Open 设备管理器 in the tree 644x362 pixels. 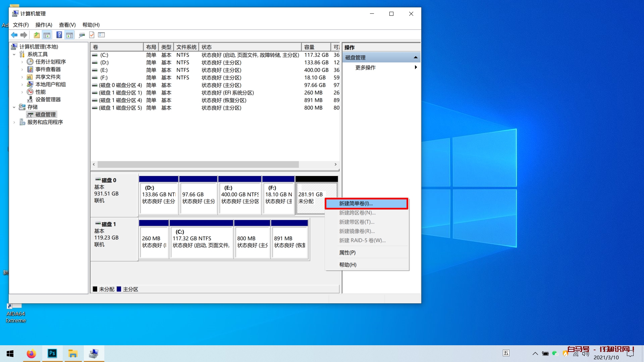48,100
